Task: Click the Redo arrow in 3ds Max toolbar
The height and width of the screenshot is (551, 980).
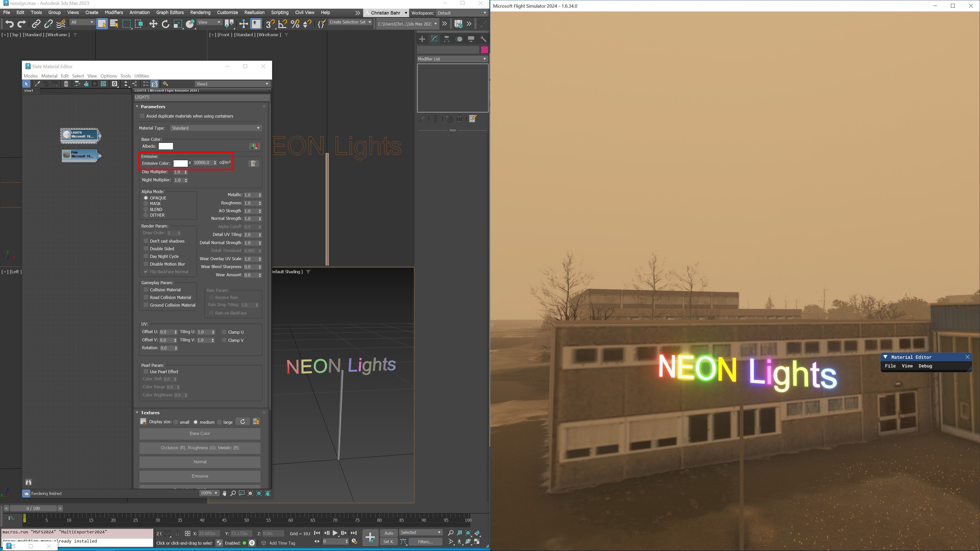Action: point(22,24)
